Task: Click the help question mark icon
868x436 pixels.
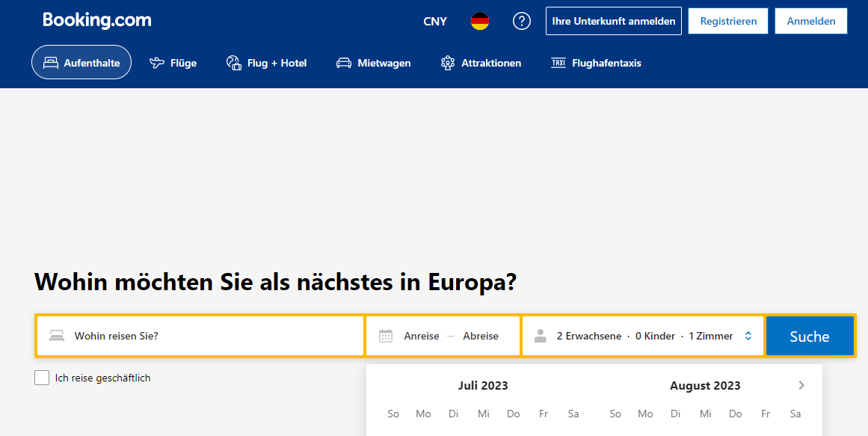Action: tap(521, 21)
